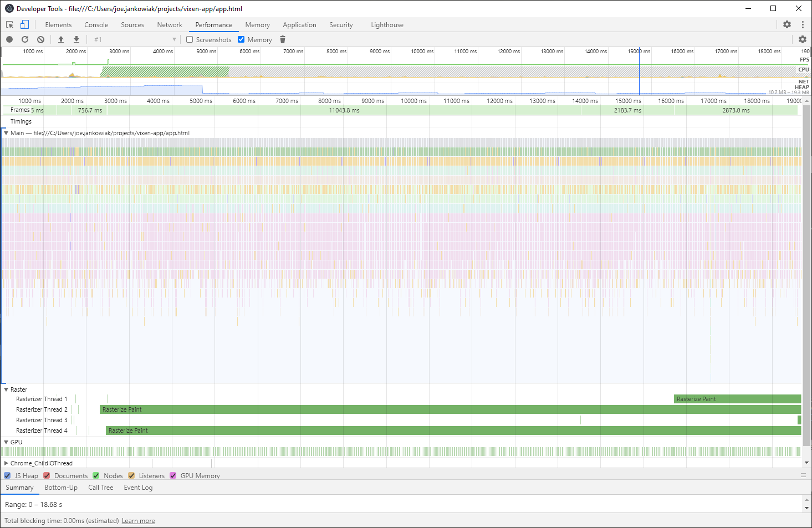Open the Lighthouse tab

tap(387, 25)
